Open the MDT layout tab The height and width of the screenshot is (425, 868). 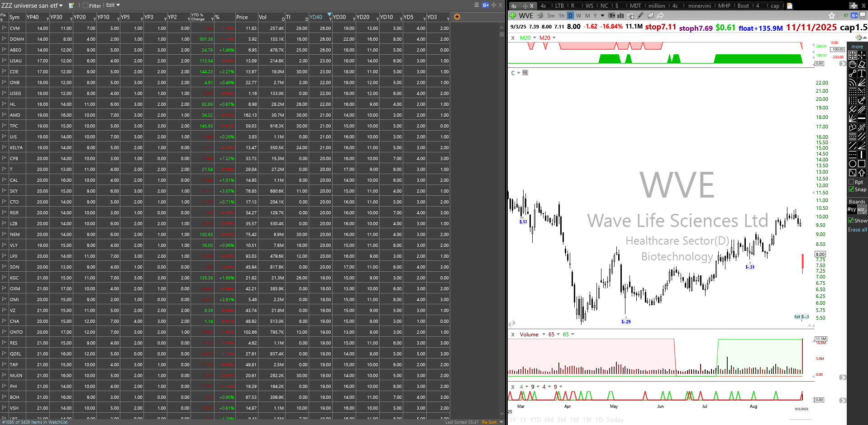click(635, 6)
